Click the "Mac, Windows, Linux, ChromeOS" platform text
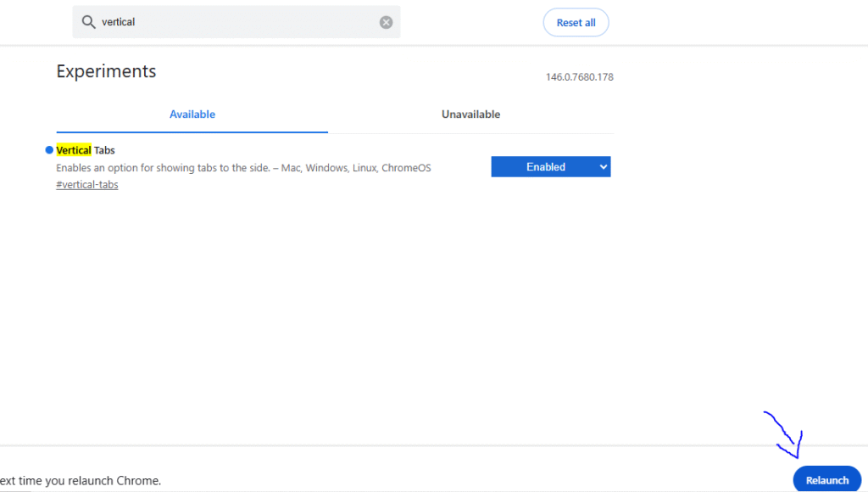This screenshot has height=492, width=868. tap(356, 168)
